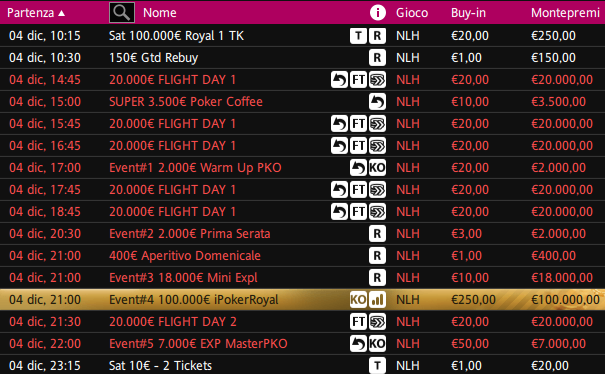The height and width of the screenshot is (374, 605).
Task: Click KO icon on Event#5 EXP MasterPKO
Action: 377,344
